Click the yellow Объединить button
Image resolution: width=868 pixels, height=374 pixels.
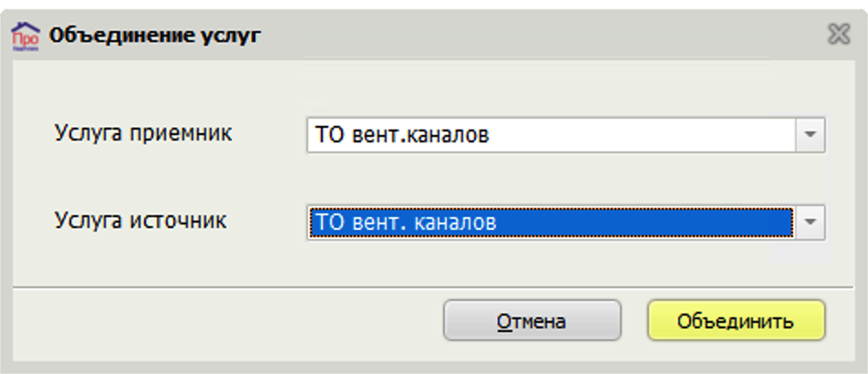pos(737,320)
